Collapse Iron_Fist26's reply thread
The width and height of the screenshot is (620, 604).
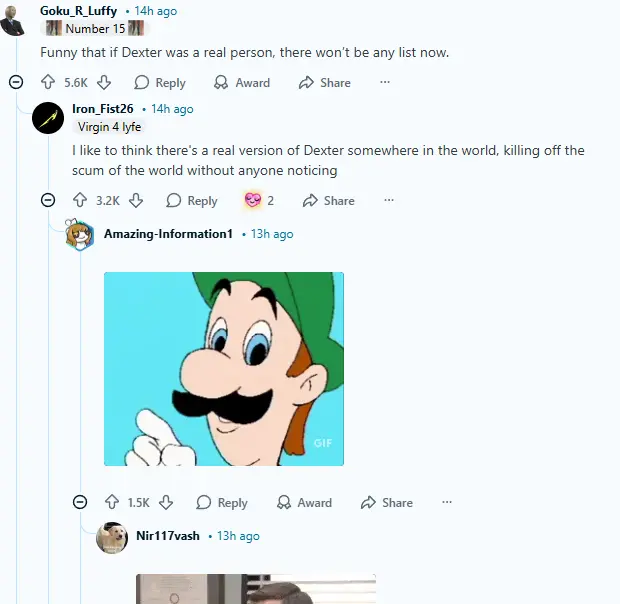pos(48,201)
